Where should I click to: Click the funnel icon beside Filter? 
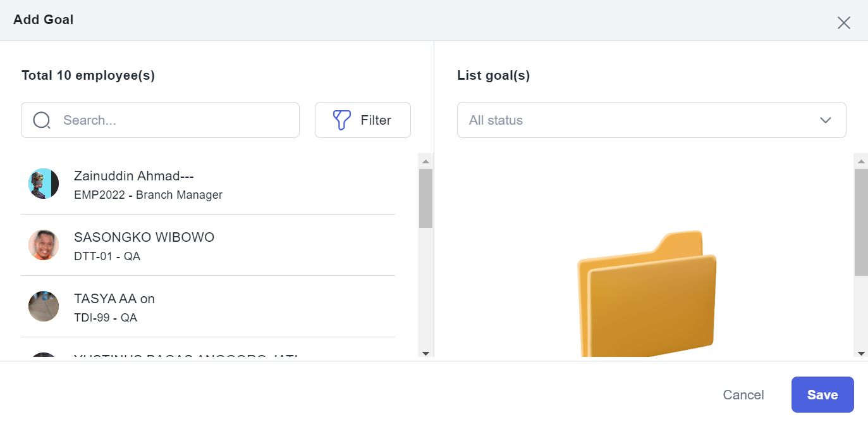coord(341,120)
